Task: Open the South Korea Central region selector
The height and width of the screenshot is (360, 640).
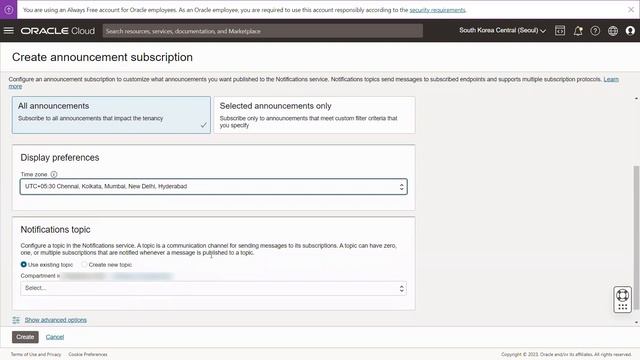Action: point(502,31)
